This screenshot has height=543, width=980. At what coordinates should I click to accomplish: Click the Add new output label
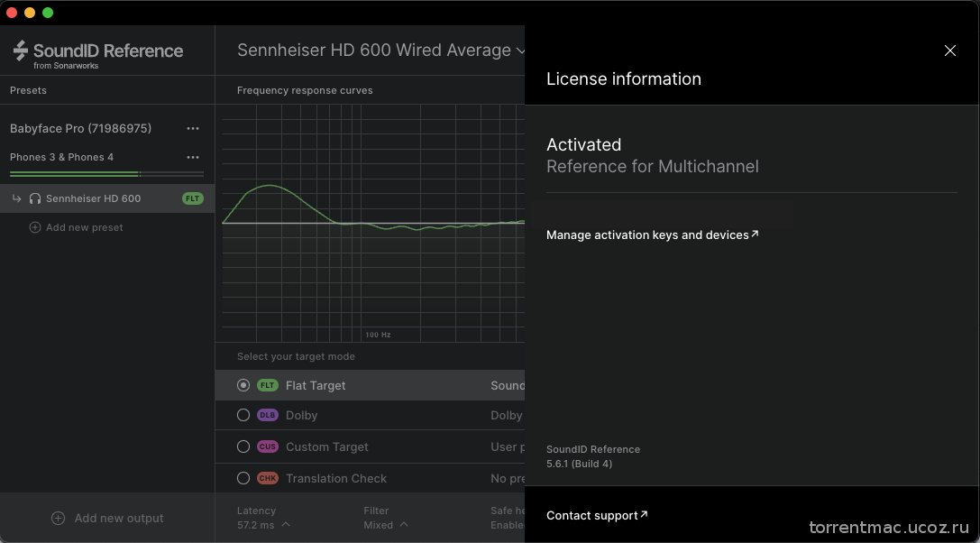pyautogui.click(x=119, y=518)
